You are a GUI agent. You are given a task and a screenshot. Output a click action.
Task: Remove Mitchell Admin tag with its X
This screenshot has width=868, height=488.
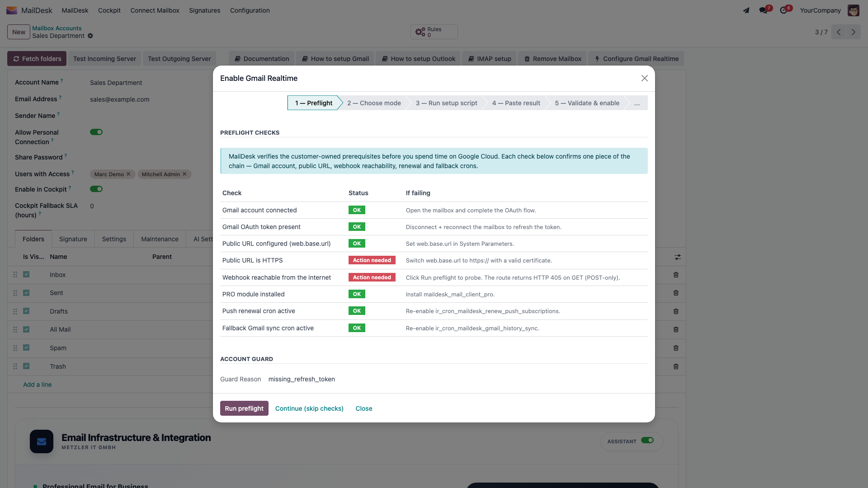pos(184,174)
